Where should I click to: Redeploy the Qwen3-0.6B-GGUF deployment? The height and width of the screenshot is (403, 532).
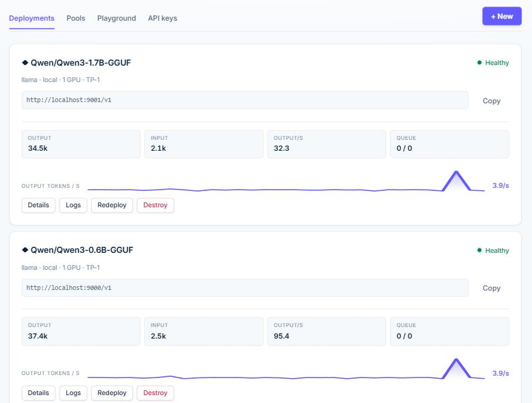point(112,393)
